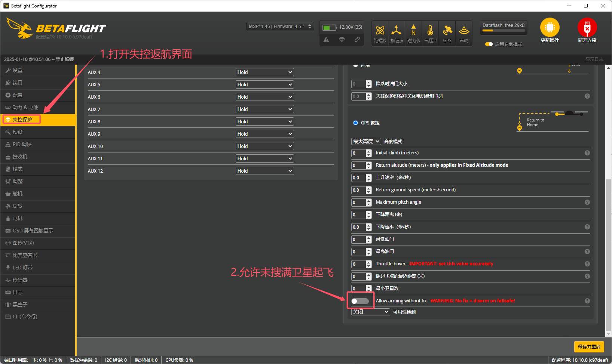Screen dimensions: 612x364
Task: Click the gyroscope sensor icon
Action: tap(380, 33)
